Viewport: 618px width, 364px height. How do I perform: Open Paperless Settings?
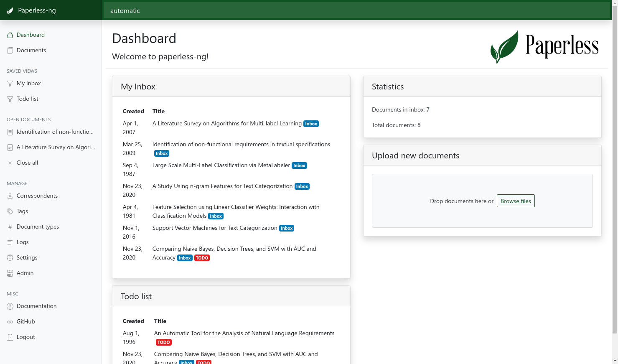pos(26,257)
